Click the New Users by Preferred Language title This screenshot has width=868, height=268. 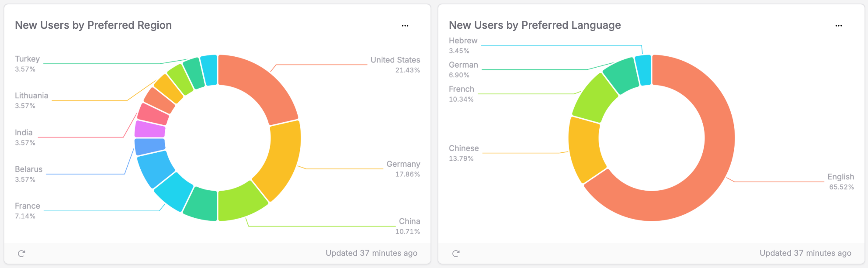pos(535,25)
